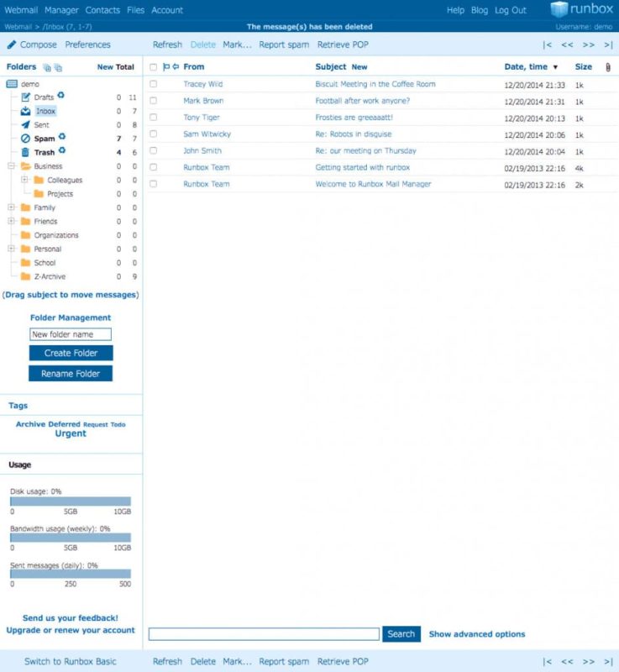Click Upgrade or renew your account

71,630
